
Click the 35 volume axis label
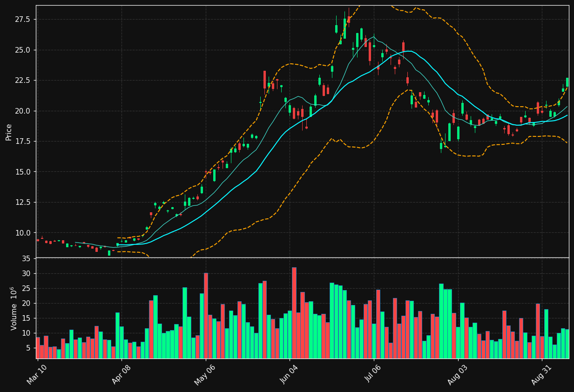(27, 258)
